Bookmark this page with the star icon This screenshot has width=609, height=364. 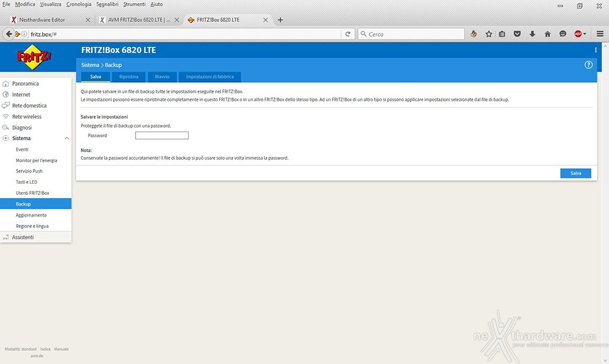point(489,34)
